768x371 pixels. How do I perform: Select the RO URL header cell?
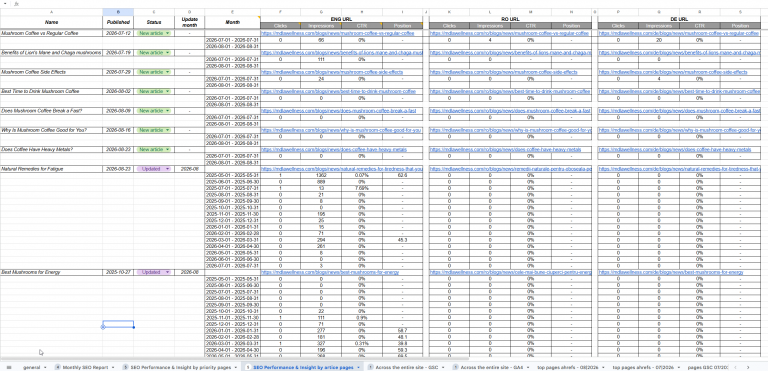pyautogui.click(x=510, y=19)
